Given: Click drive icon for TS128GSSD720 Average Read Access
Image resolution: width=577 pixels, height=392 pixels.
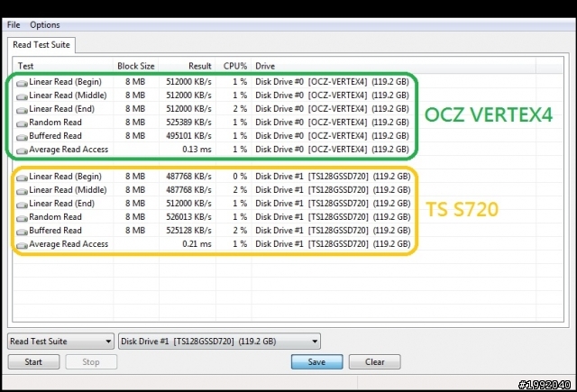Looking at the screenshot, I should 22,245.
